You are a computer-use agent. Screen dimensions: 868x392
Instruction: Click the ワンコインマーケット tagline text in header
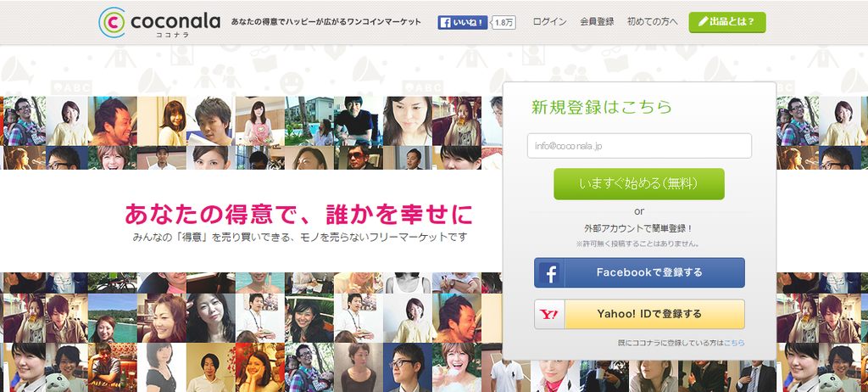(x=384, y=22)
